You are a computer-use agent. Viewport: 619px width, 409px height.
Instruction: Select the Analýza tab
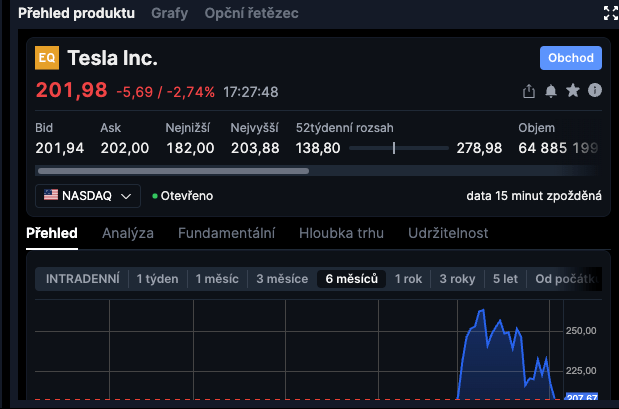(128, 233)
